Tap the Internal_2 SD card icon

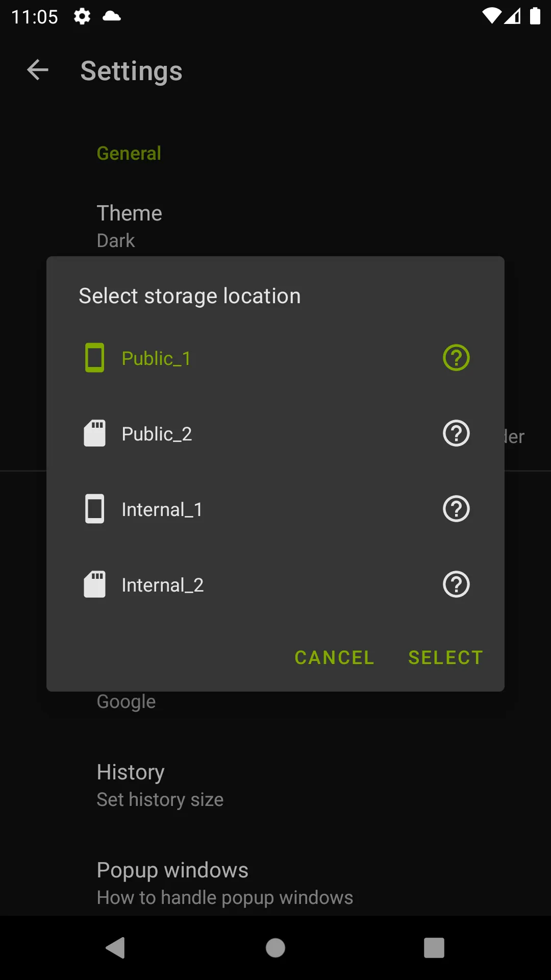point(94,584)
